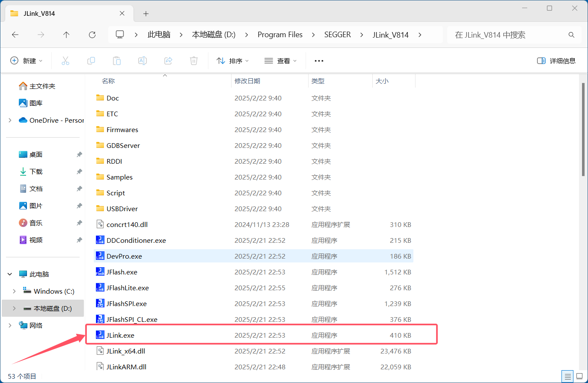Click the file list vertical scrollbar
Viewport: 588px width, 383px height.
[583, 129]
